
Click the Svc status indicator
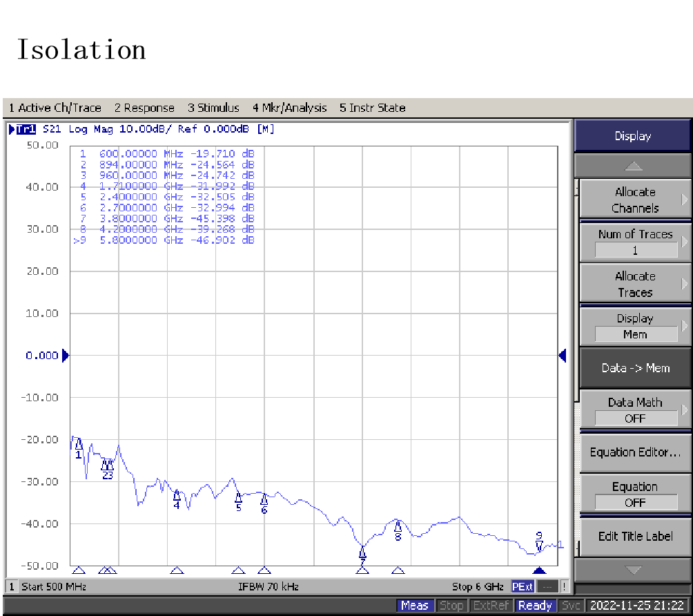pos(571,606)
